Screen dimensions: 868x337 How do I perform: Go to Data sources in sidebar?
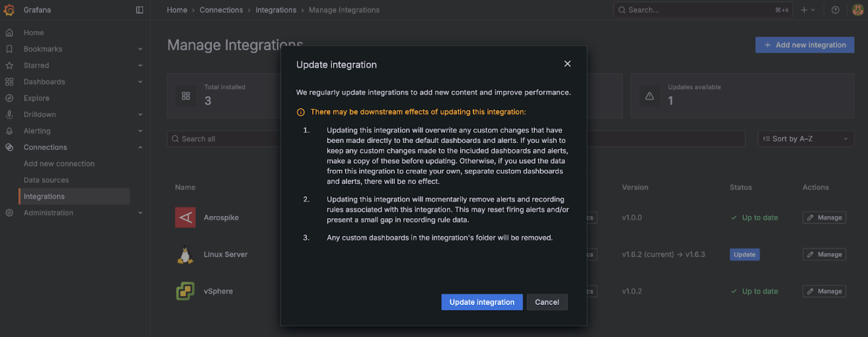click(46, 180)
